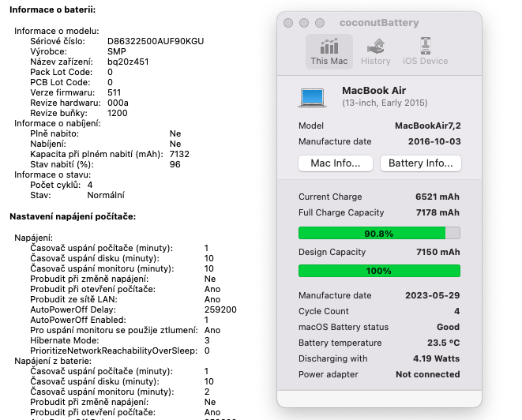Click the 90.8% charge progress bar

pyautogui.click(x=379, y=233)
